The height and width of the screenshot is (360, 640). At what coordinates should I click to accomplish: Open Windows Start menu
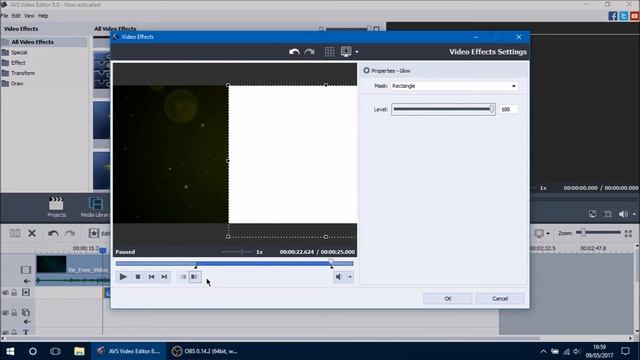(x=10, y=351)
